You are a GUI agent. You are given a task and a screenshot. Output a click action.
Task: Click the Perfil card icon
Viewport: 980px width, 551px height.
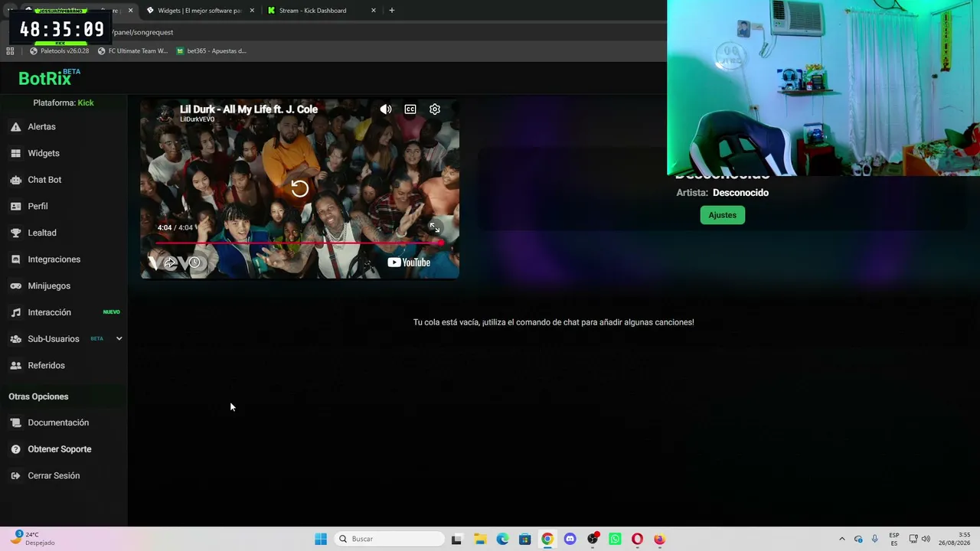coord(15,207)
